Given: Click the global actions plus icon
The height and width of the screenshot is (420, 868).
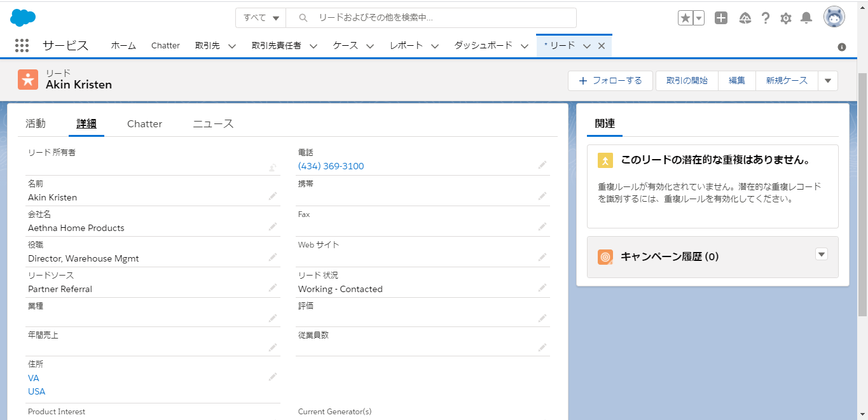Looking at the screenshot, I should [720, 18].
